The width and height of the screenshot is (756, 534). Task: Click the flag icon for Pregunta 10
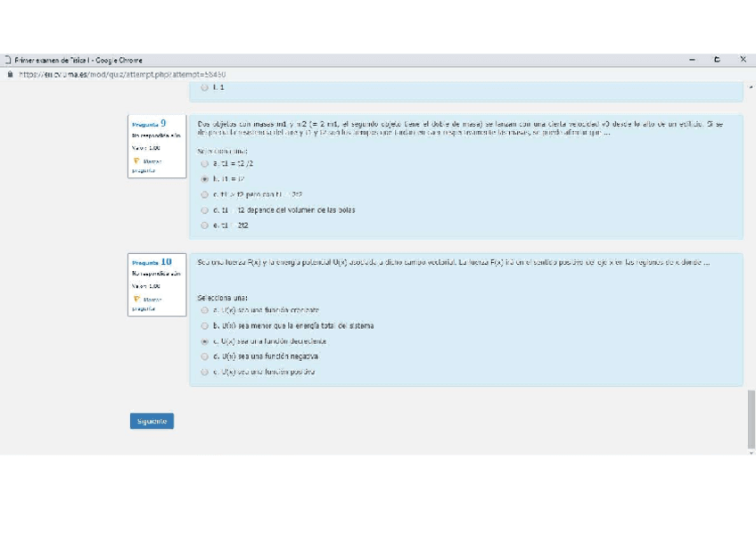(136, 300)
